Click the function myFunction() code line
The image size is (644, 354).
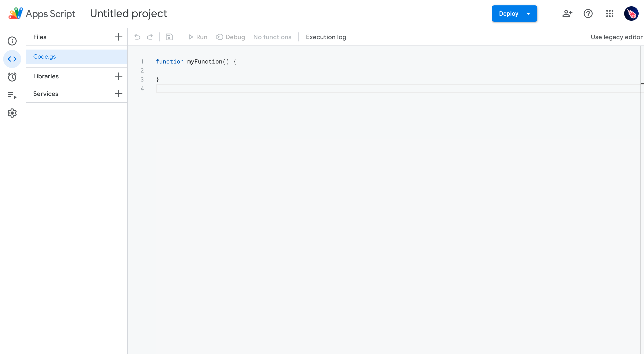pos(196,61)
